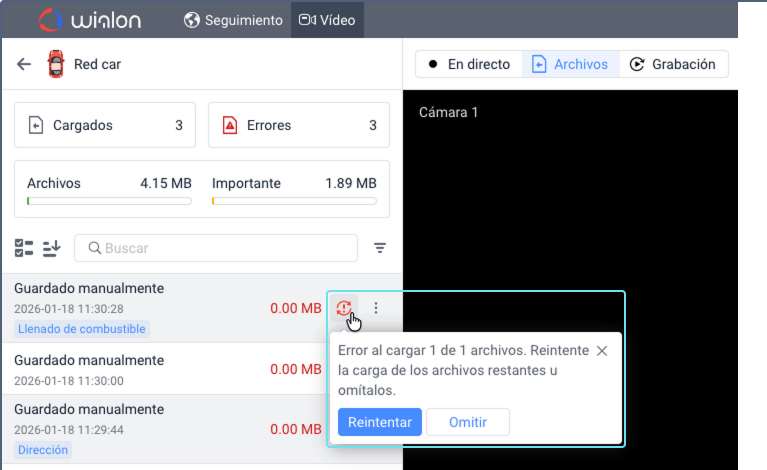Click the red car unit icon
The height and width of the screenshot is (470, 767).
pos(56,64)
